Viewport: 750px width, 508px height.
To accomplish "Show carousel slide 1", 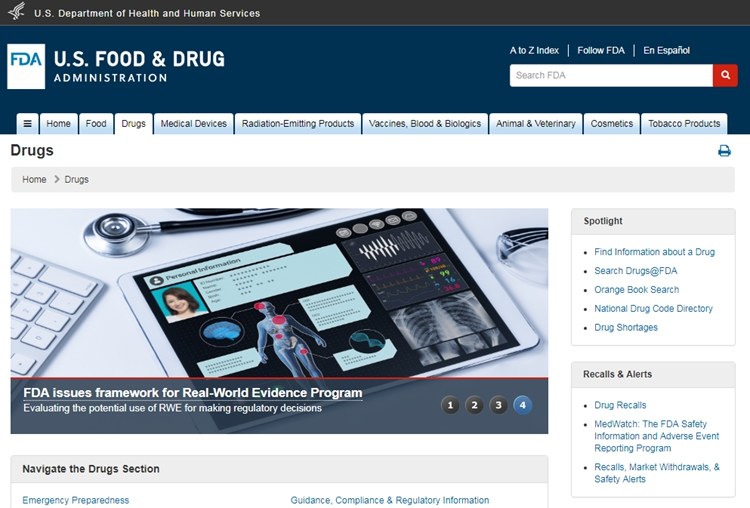I will (x=450, y=405).
